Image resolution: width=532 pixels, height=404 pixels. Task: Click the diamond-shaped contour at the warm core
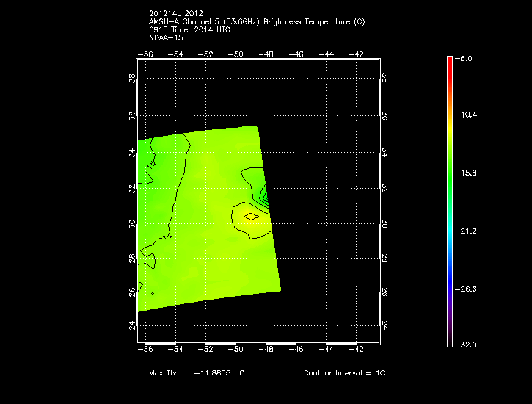(251, 216)
